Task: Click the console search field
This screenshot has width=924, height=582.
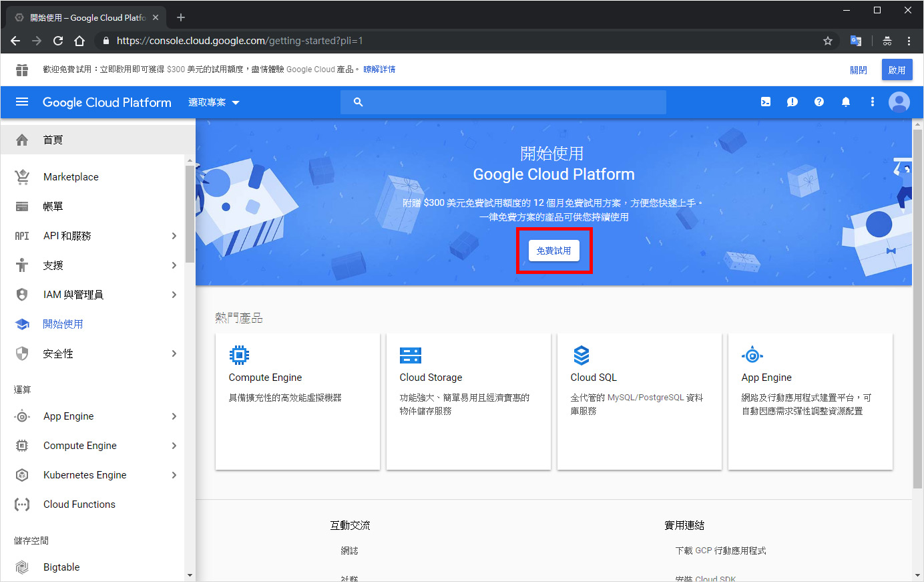Action: (503, 102)
